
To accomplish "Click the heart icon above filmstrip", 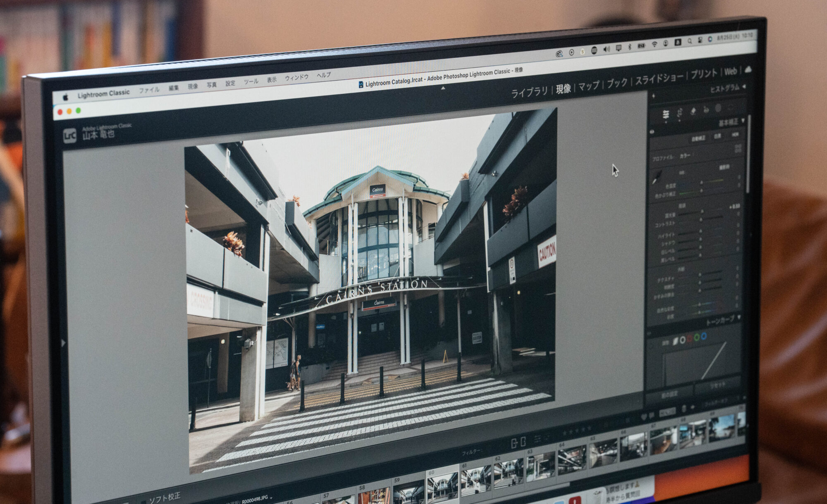I will pos(644,417).
